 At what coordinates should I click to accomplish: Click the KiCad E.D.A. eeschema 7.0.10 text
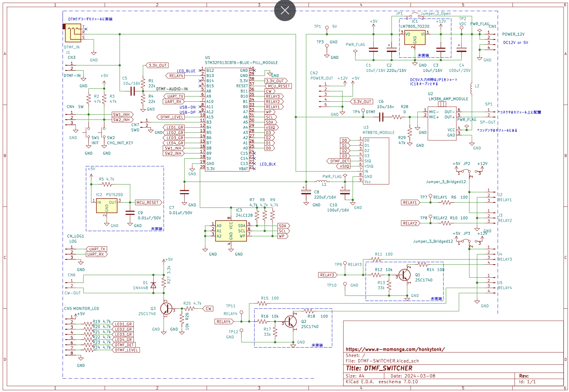(x=382, y=382)
